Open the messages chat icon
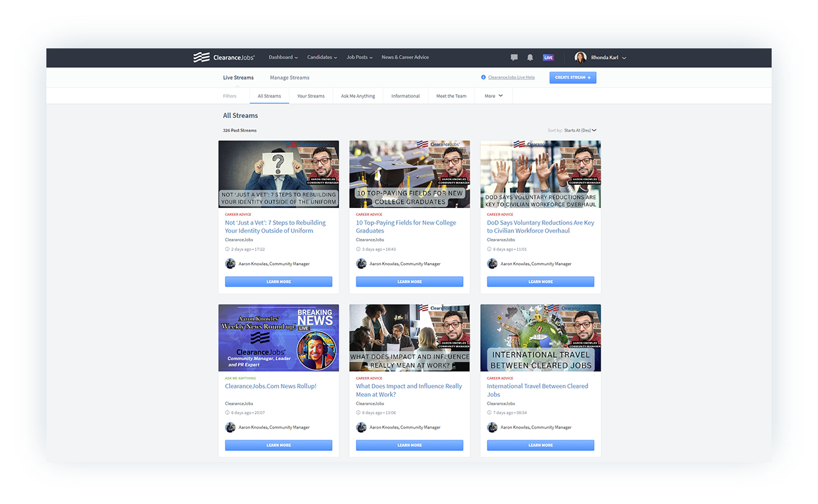Screen dimensions: 818x504 coord(514,58)
